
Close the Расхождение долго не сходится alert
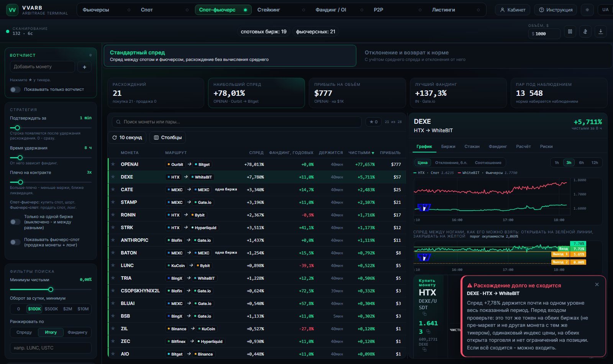597,285
